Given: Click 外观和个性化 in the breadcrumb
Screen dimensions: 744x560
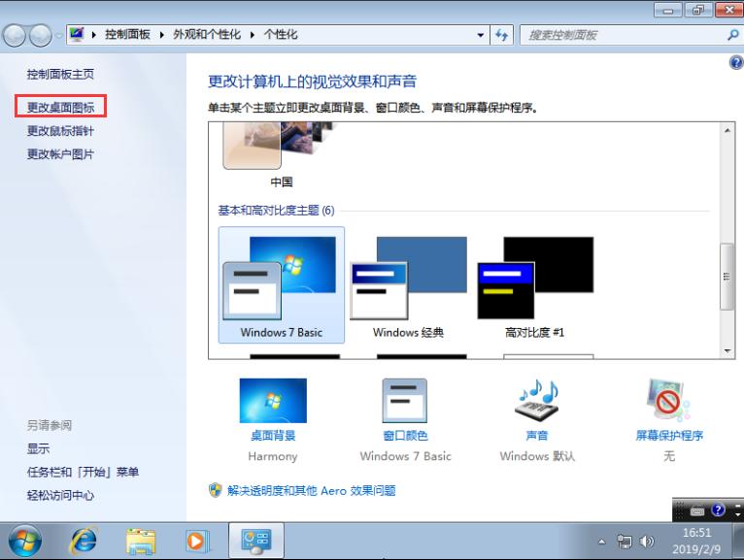Looking at the screenshot, I should click(207, 34).
